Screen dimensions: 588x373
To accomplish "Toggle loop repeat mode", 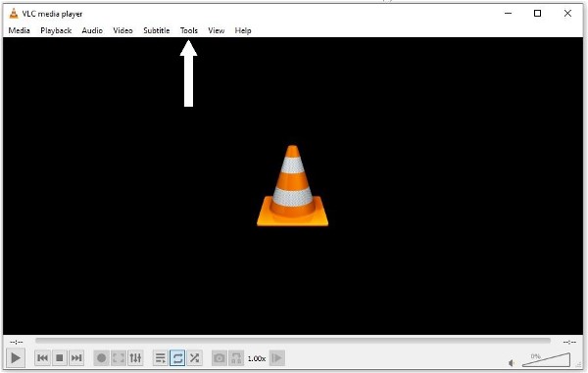I will pyautogui.click(x=177, y=358).
